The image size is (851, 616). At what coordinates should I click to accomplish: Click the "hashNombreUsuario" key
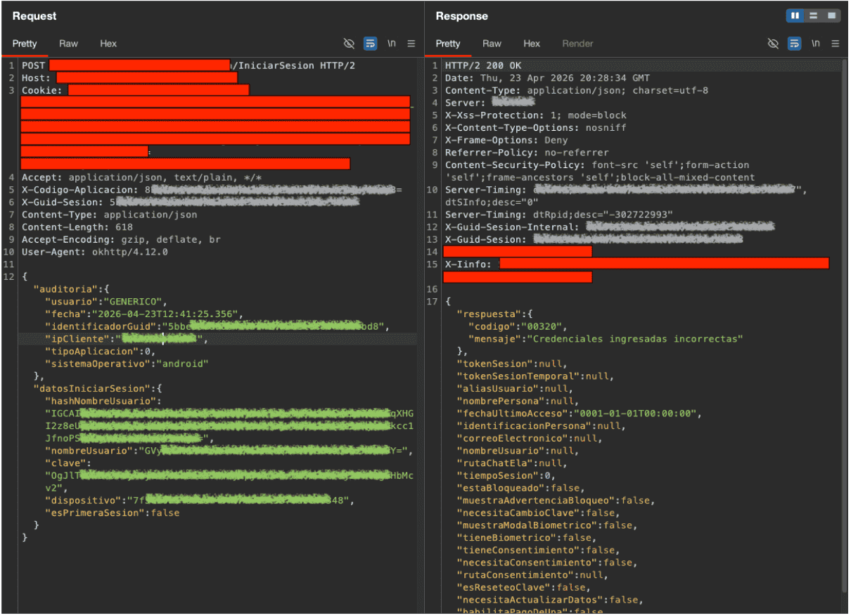click(x=101, y=401)
